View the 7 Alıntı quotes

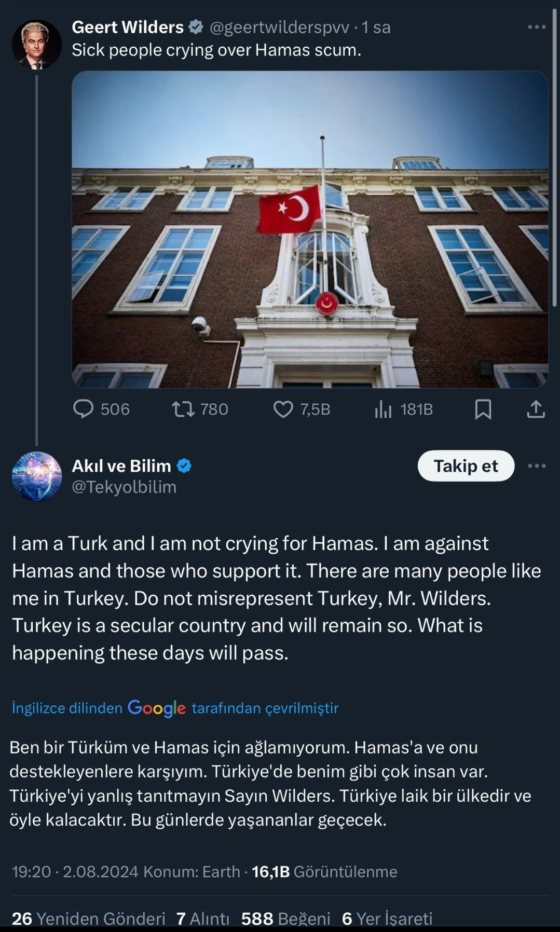click(203, 919)
